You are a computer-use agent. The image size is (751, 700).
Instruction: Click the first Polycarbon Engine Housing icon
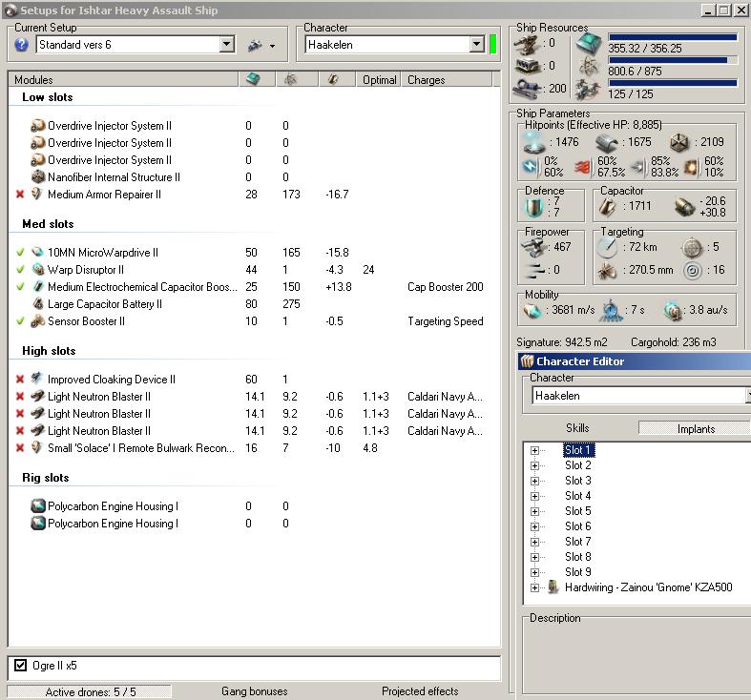(38, 506)
